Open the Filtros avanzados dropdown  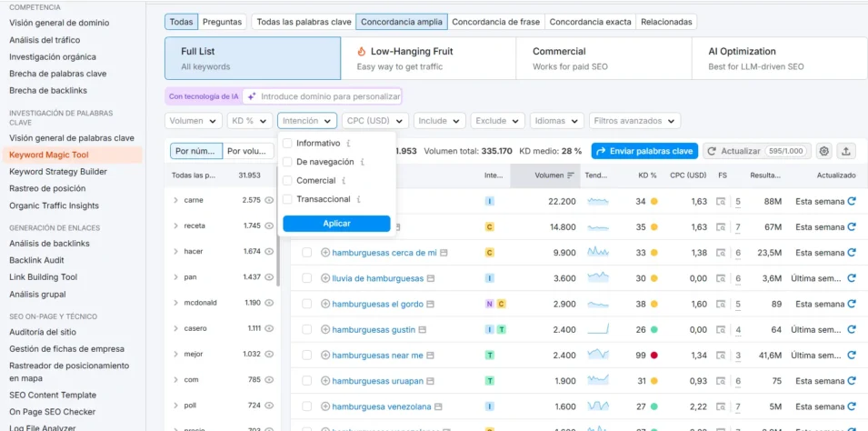635,121
